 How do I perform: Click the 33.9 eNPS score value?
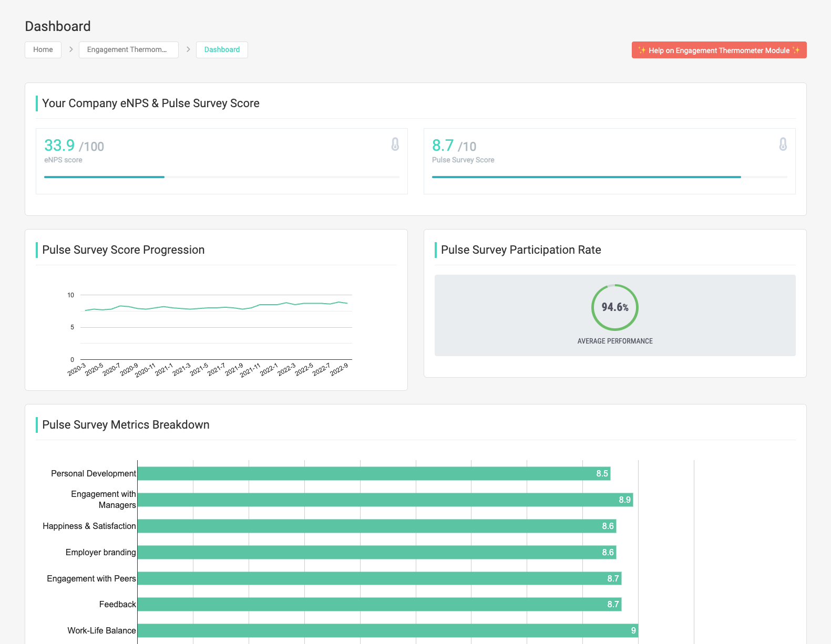(x=59, y=145)
